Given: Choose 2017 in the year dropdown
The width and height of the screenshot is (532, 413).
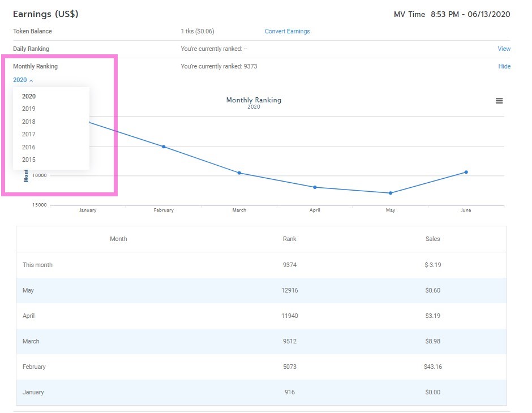Looking at the screenshot, I should (29, 134).
